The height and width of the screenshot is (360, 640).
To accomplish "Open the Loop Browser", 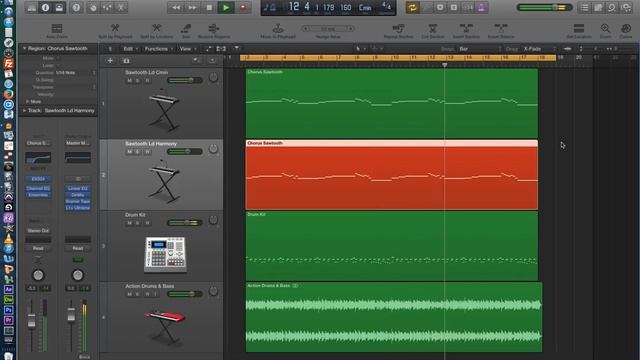I will [x=612, y=7].
